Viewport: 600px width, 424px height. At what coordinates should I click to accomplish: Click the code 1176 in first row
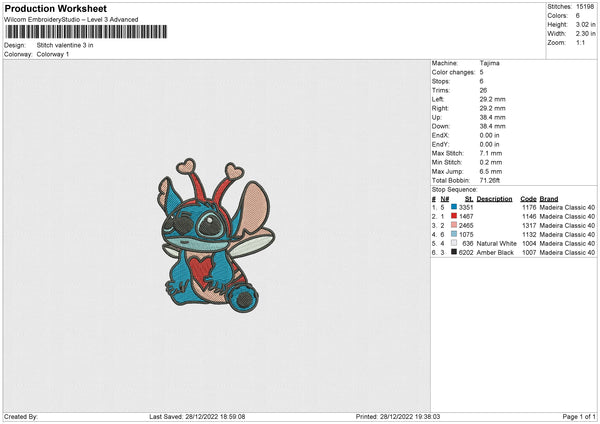tap(529, 207)
